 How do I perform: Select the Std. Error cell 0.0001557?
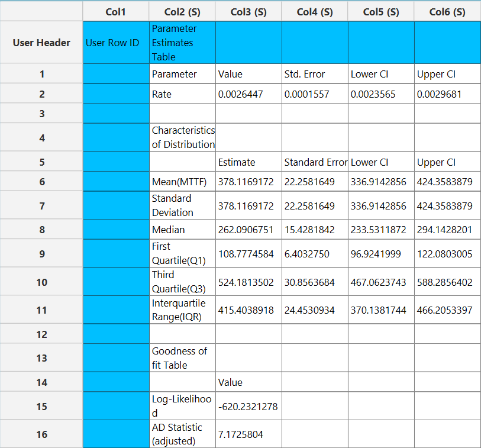point(315,94)
